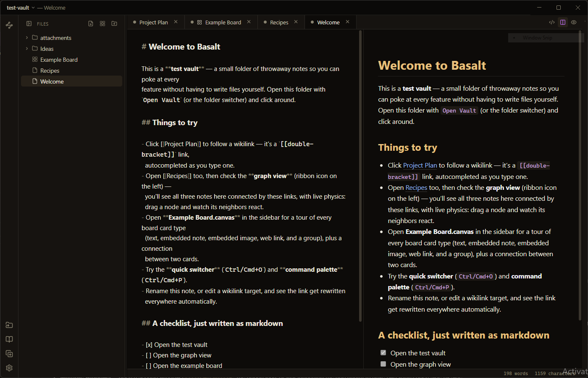Viewport: 588px width, 378px height.
Task: Close the Project Plan tab
Action: 176,22
